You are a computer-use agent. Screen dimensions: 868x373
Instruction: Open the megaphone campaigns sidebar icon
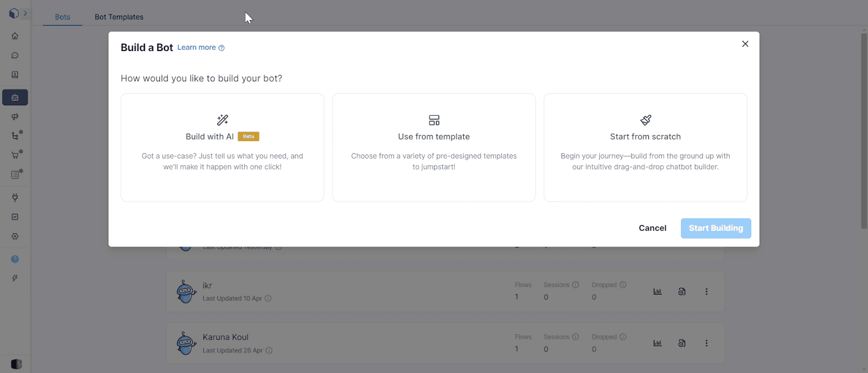[15, 117]
